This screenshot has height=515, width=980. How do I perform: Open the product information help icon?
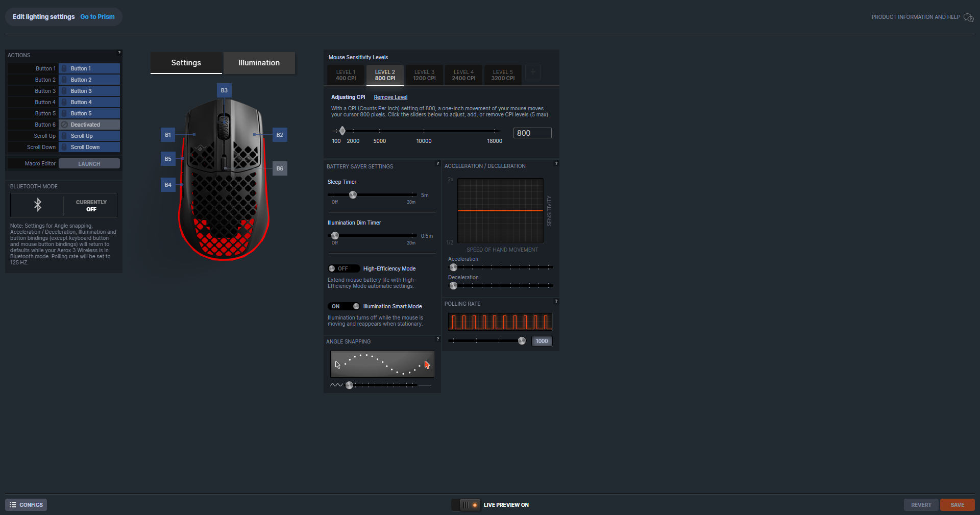(x=968, y=17)
